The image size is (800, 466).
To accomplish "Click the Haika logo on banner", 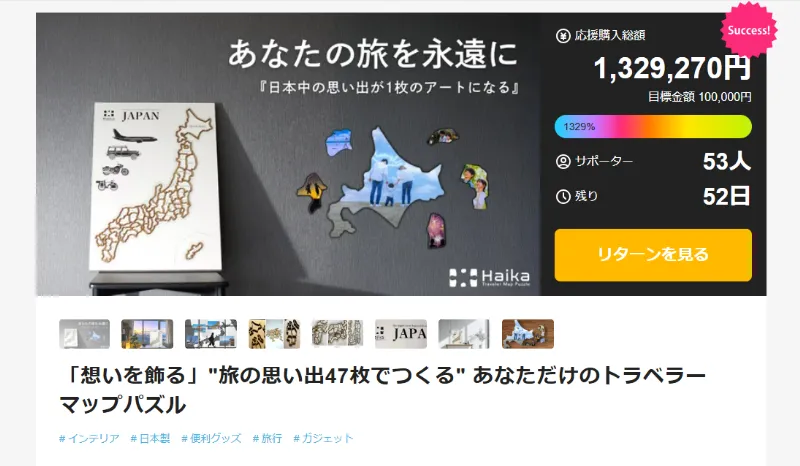I will pos(489,278).
